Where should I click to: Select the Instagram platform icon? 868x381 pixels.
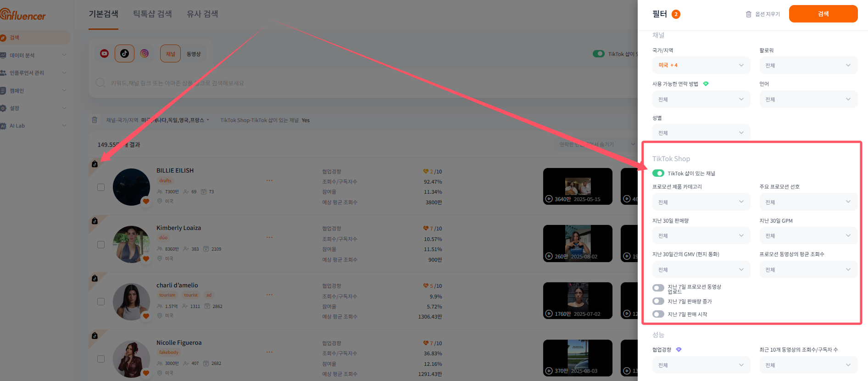pos(145,54)
